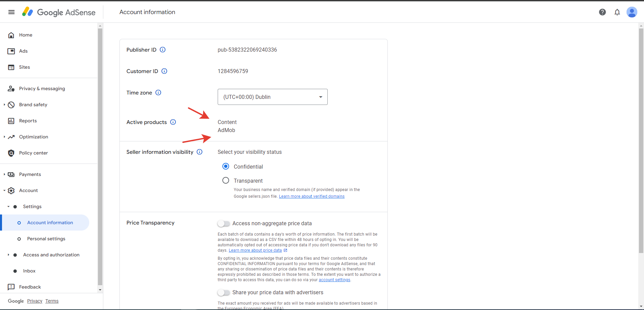This screenshot has height=310, width=644.
Task: Click the Home icon in sidebar
Action: pos(11,35)
